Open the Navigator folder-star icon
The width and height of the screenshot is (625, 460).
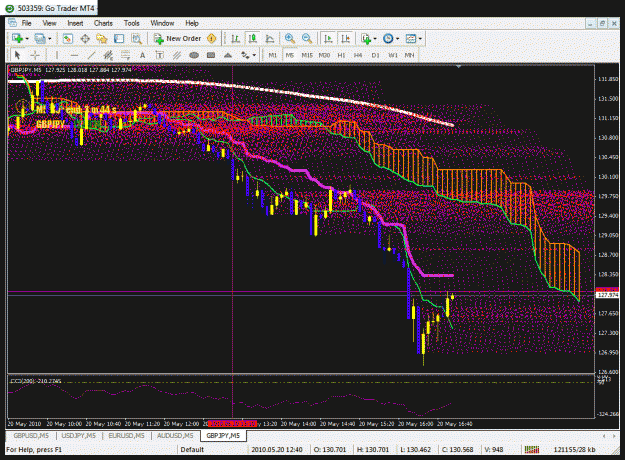click(102, 39)
